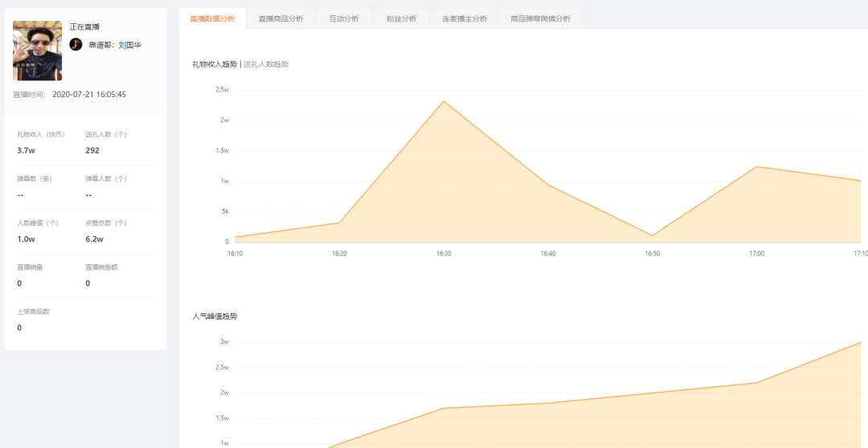Open the 商品弹幕舆情分析 tab
Screen dimensions: 868x448
[540, 18]
